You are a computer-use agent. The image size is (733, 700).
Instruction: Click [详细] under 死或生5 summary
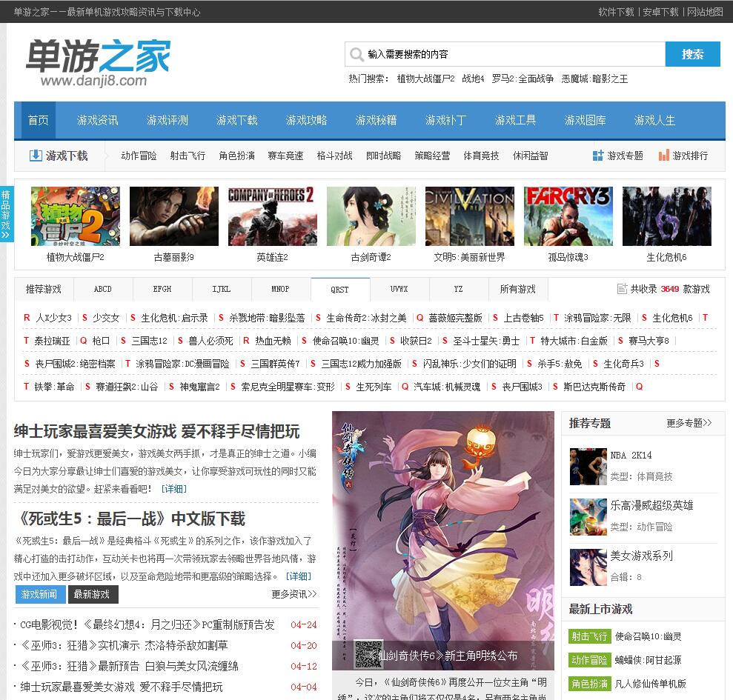[x=298, y=576]
